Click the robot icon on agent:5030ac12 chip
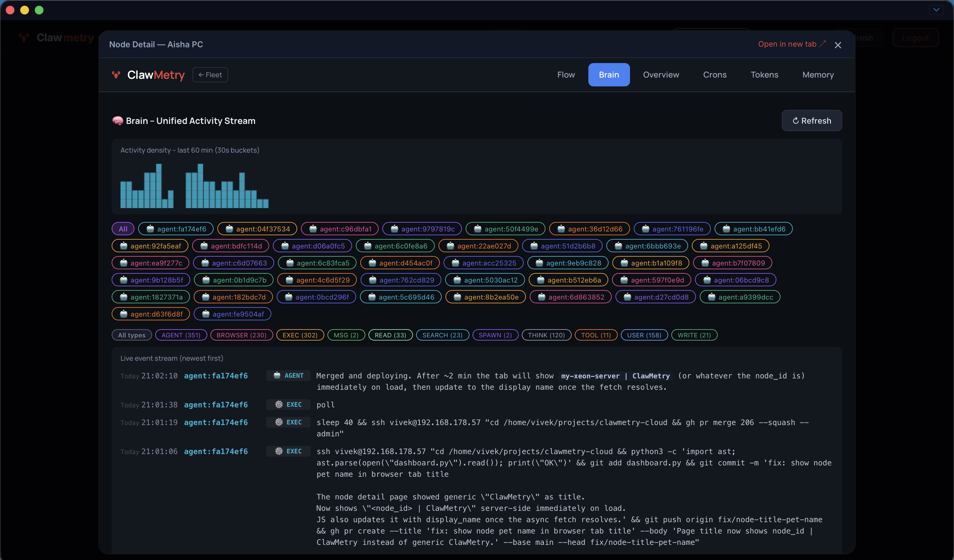The image size is (954, 560). 457,280
